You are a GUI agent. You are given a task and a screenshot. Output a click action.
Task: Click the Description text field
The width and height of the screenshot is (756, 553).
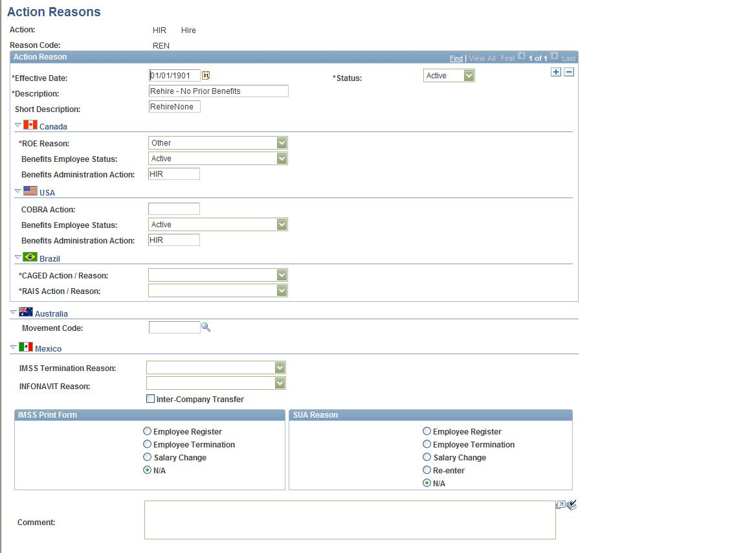[x=218, y=91]
